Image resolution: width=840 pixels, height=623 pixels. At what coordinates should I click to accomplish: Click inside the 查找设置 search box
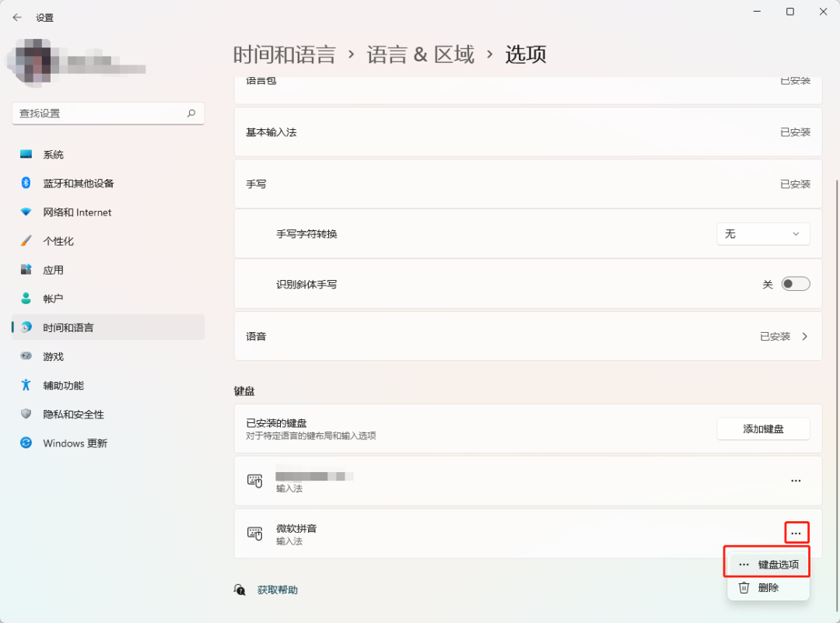coord(108,114)
